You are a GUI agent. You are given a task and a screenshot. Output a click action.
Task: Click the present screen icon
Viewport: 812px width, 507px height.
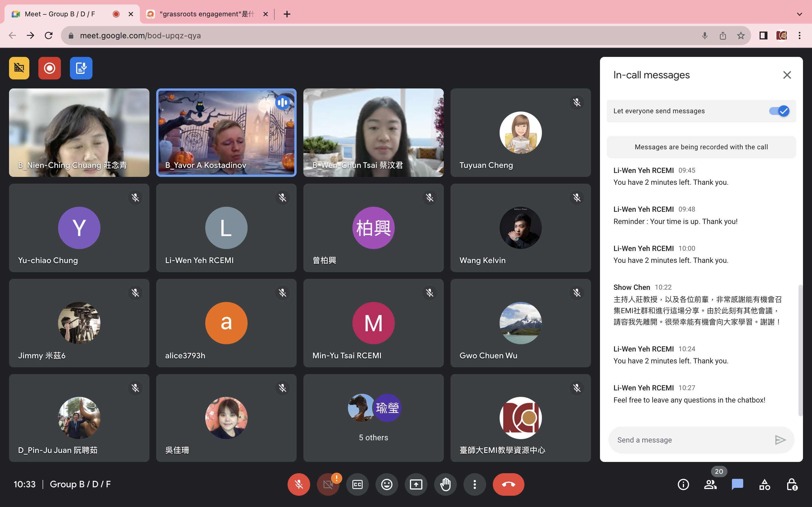416,484
